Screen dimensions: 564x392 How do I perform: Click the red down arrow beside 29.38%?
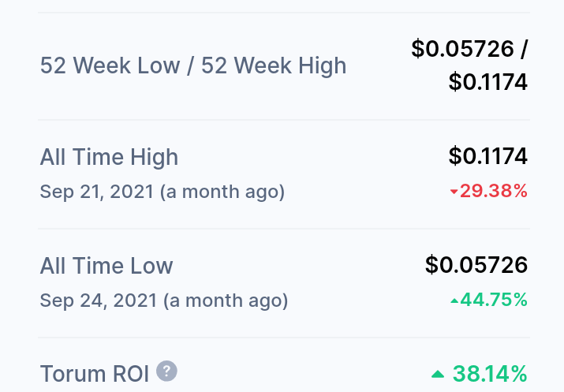tap(454, 192)
